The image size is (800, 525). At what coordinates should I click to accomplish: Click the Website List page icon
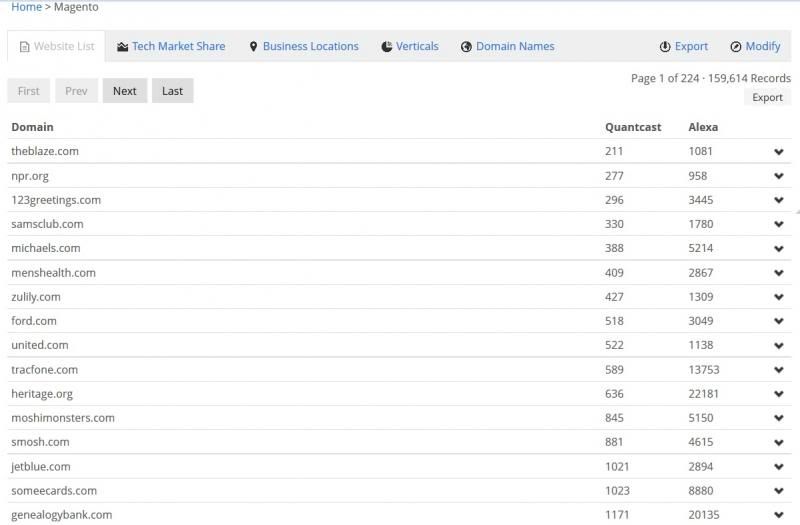click(24, 47)
